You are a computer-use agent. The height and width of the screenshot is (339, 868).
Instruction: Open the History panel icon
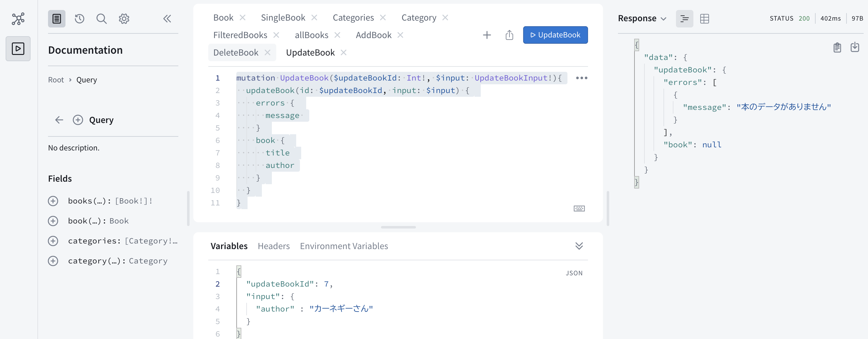point(79,18)
